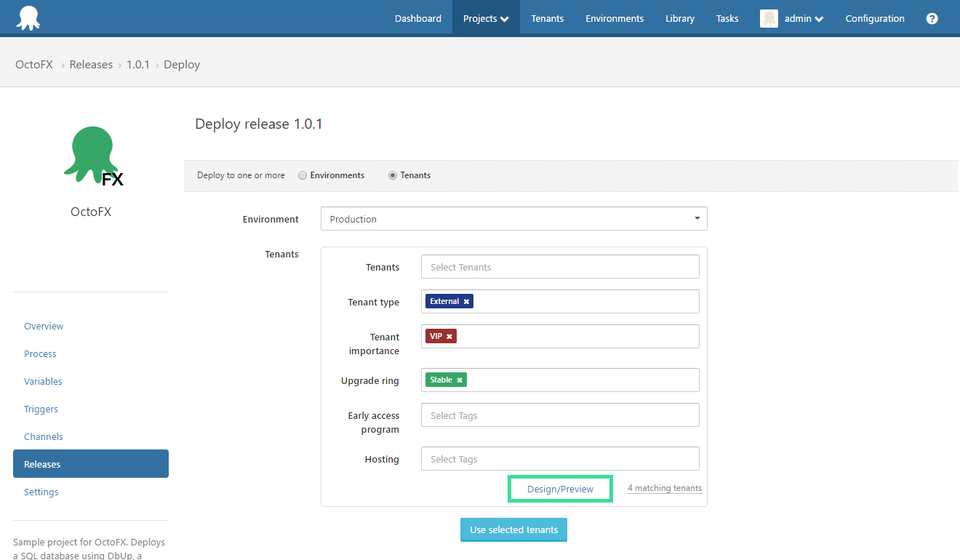This screenshot has width=960, height=560.
Task: Click the Design/Preview button
Action: [x=560, y=488]
